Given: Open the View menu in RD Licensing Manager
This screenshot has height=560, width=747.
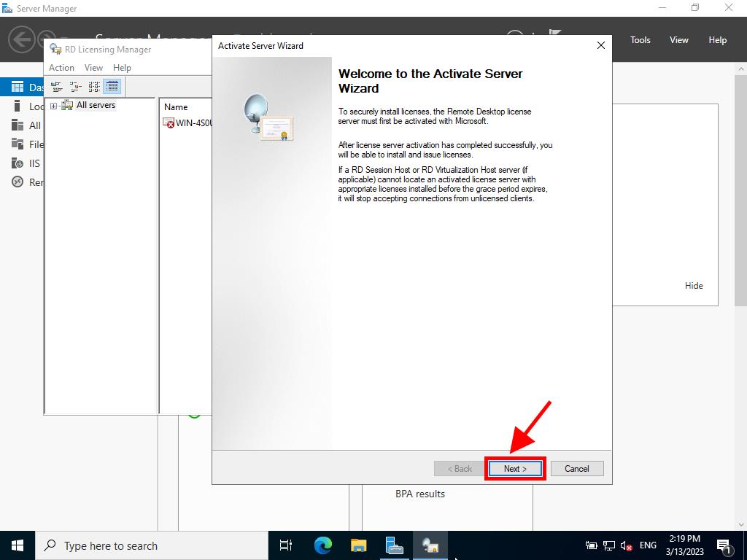Looking at the screenshot, I should [x=93, y=68].
